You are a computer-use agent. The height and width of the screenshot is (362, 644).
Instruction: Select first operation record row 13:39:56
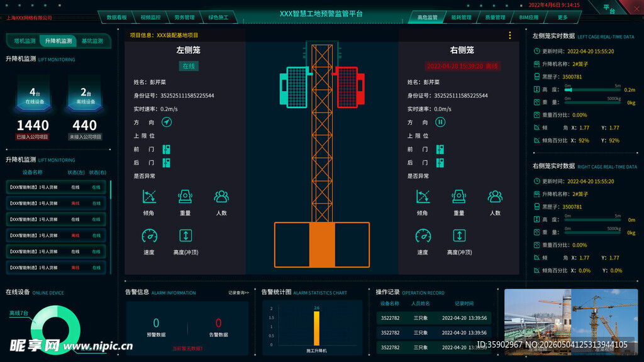[x=434, y=318]
